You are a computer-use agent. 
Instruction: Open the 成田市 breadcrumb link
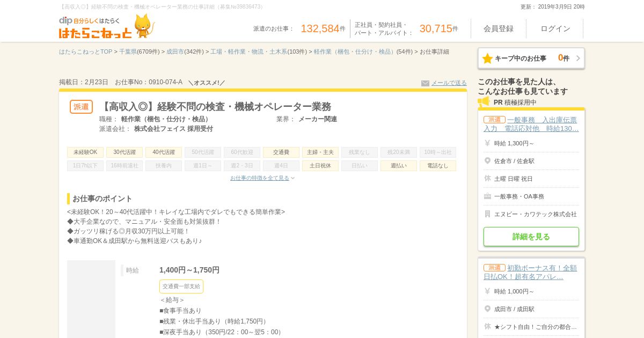(175, 52)
